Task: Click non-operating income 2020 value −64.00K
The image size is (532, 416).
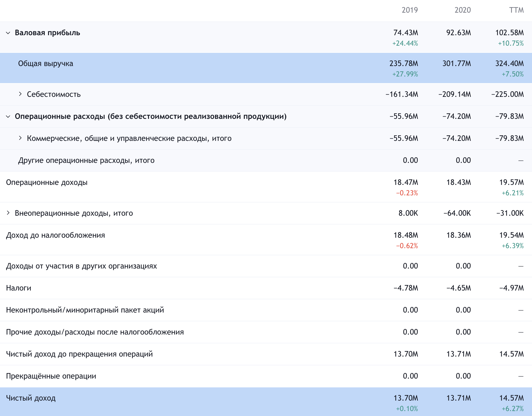Action: 457,213
